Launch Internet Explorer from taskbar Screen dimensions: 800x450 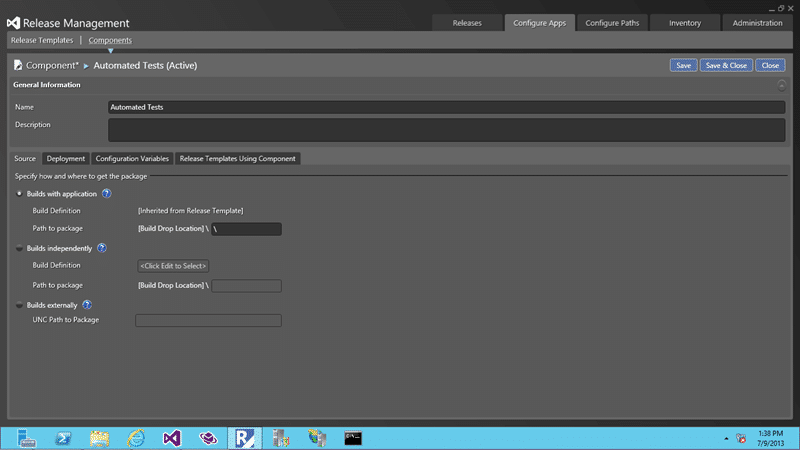click(136, 438)
